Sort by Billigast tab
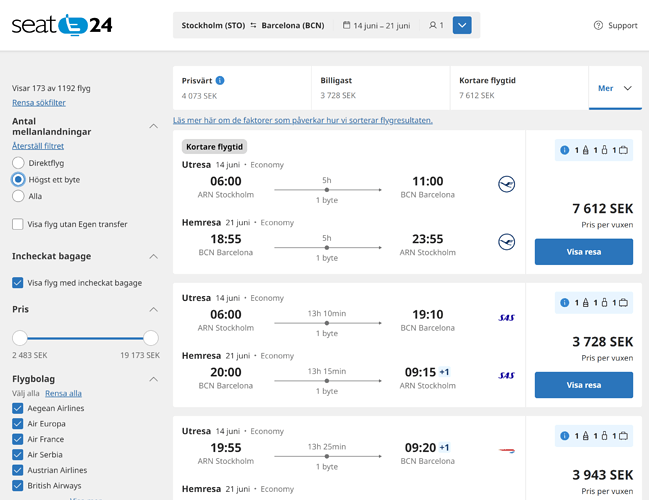Image resolution: width=649 pixels, height=500 pixels. pyautogui.click(x=380, y=88)
